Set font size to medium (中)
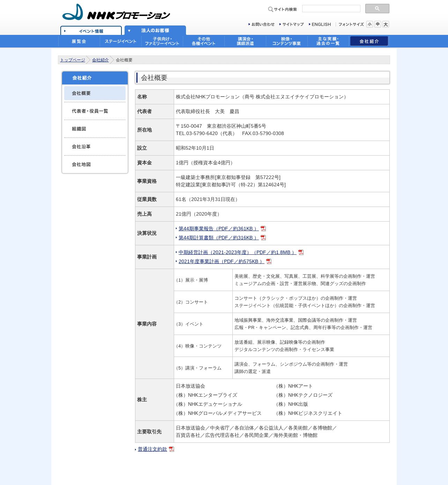 click(378, 24)
